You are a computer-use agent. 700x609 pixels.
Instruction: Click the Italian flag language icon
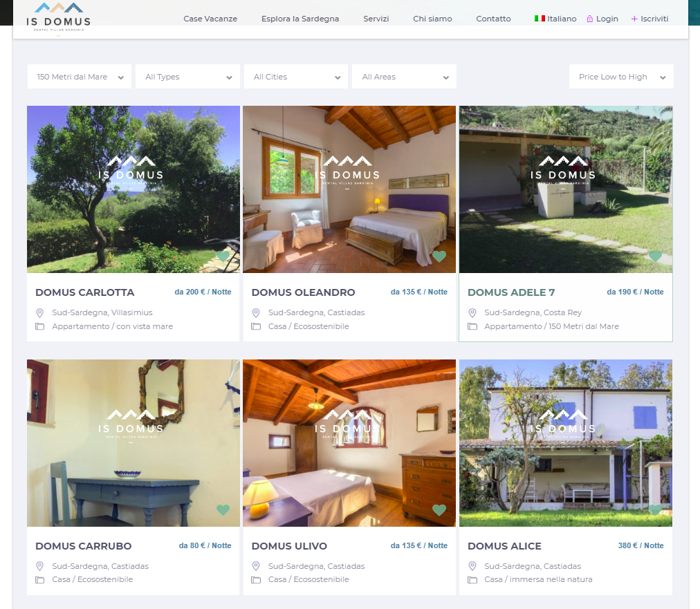540,18
